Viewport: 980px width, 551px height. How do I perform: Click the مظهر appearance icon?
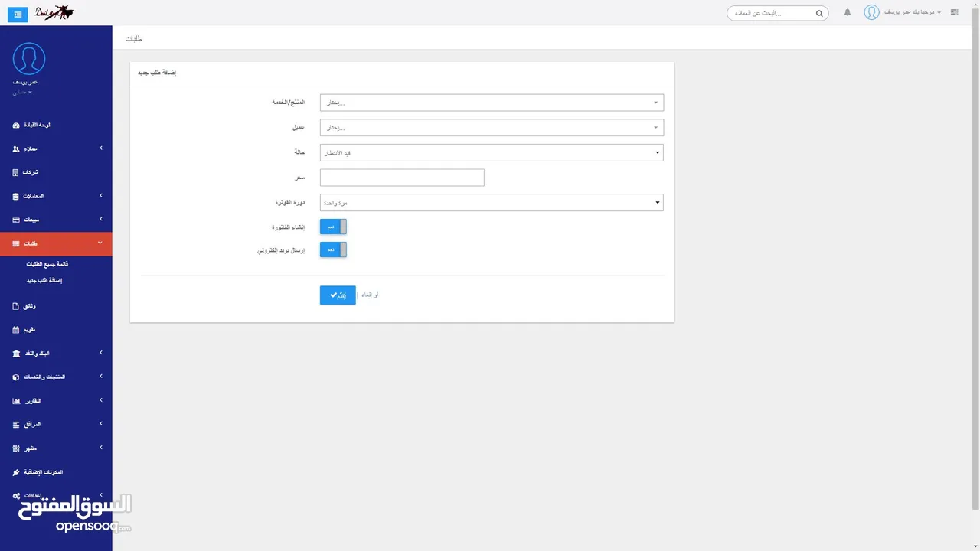click(x=16, y=448)
